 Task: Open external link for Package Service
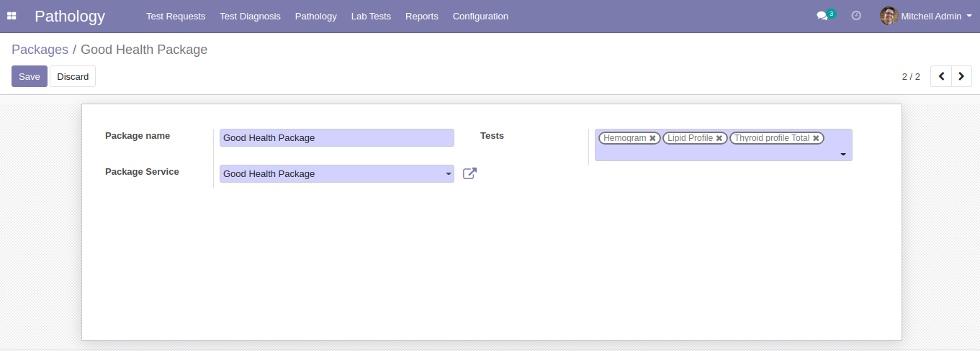[x=469, y=173]
